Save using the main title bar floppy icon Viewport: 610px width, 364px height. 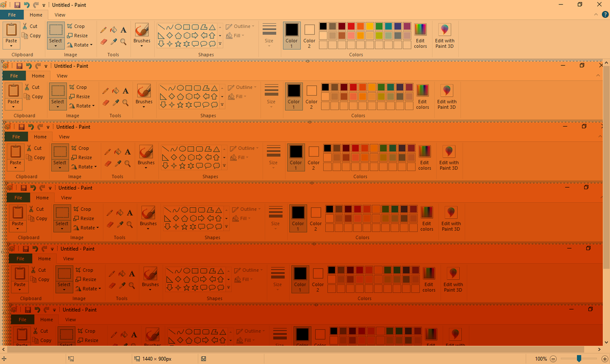click(17, 5)
